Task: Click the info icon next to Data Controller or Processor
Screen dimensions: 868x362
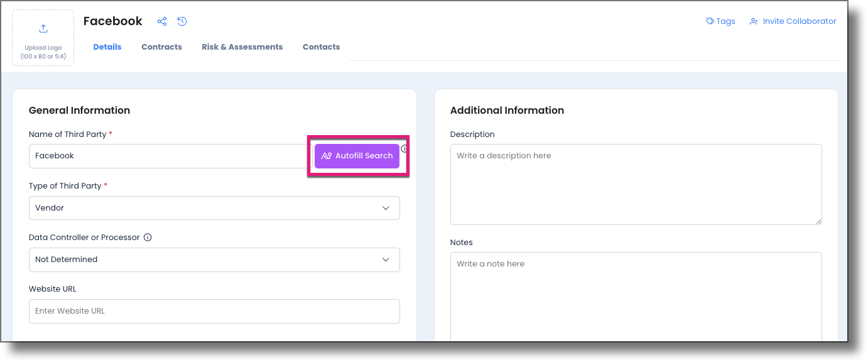Action: click(148, 237)
